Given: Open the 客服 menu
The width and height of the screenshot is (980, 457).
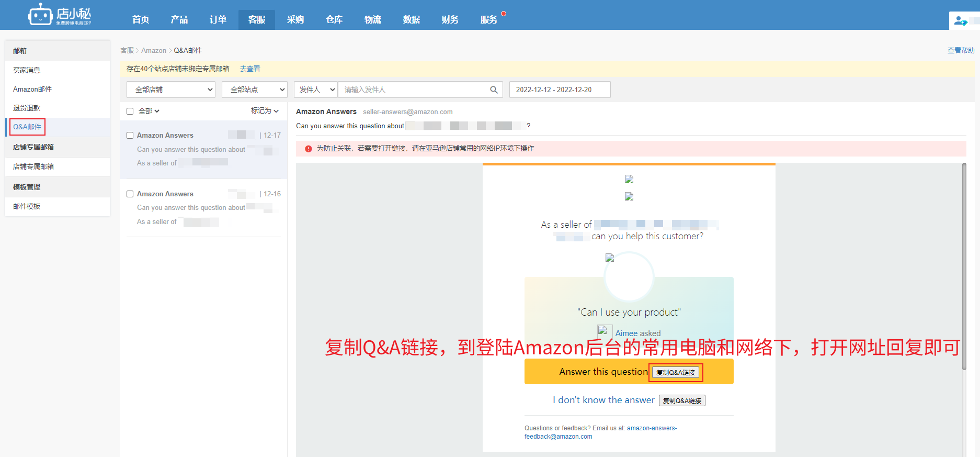Looking at the screenshot, I should (257, 19).
